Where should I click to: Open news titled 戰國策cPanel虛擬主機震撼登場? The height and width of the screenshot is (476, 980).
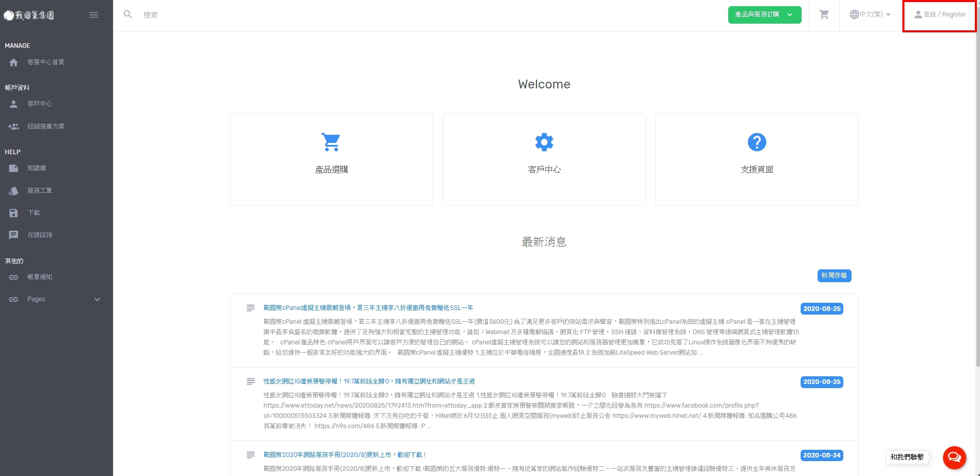pos(368,308)
